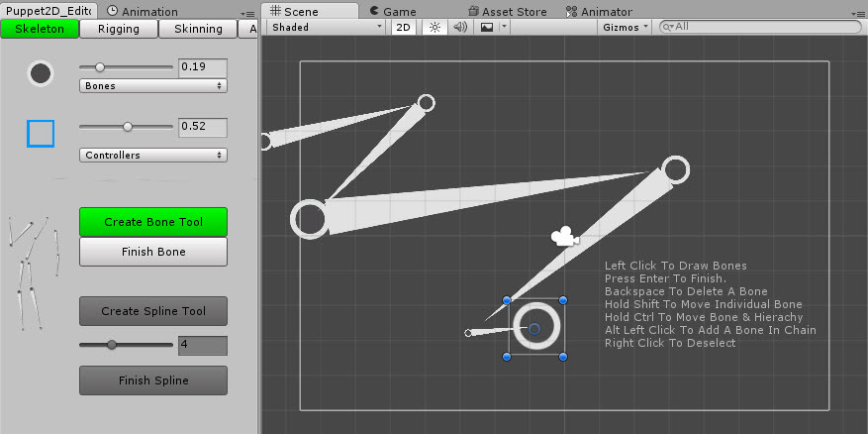
Task: Click the skeleton bones illustration
Action: (35, 273)
